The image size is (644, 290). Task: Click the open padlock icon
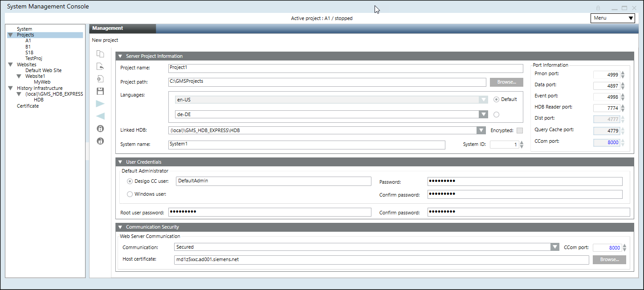100,141
